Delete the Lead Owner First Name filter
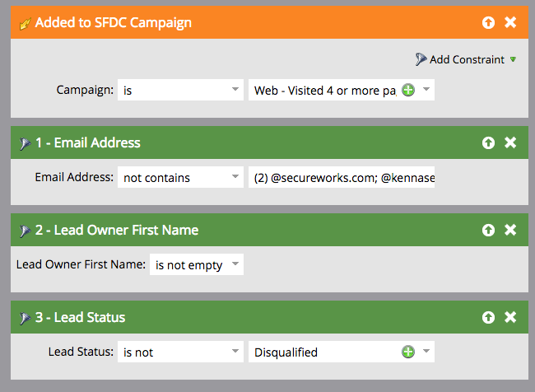Screen dimensions: 535x392 pyautogui.click(x=510, y=230)
